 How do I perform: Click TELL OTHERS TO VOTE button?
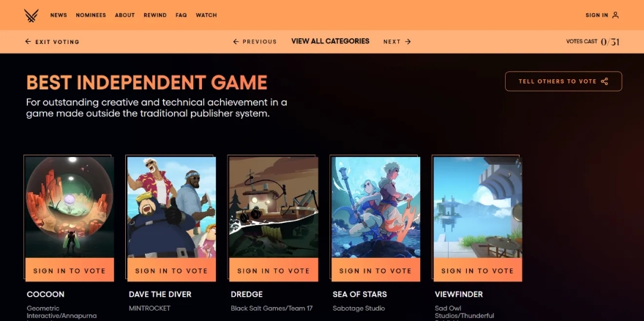[563, 81]
